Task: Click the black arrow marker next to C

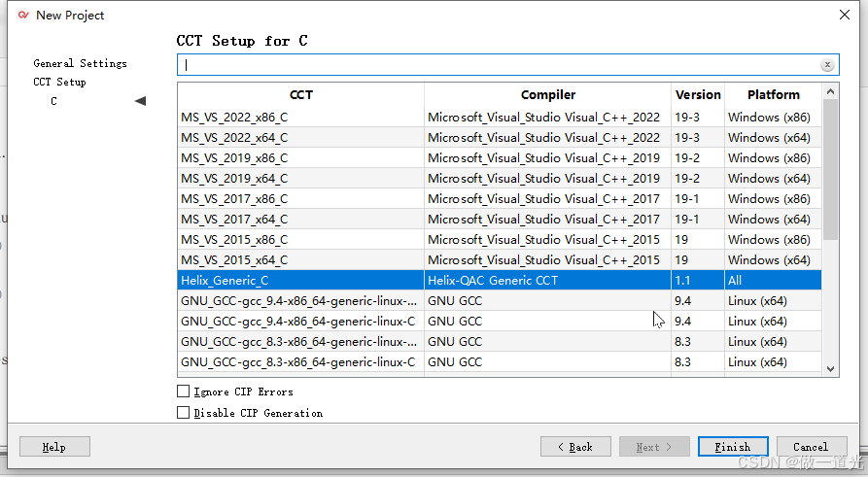Action: pyautogui.click(x=140, y=101)
